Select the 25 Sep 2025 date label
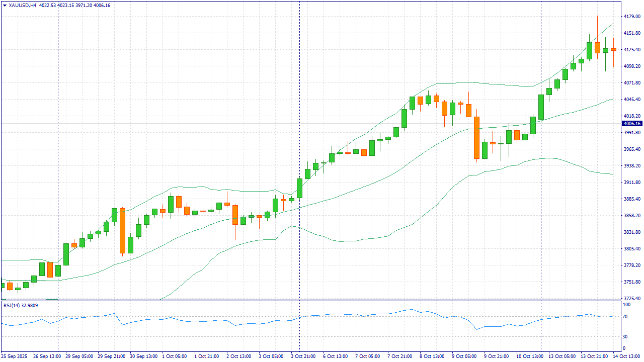 15,356
